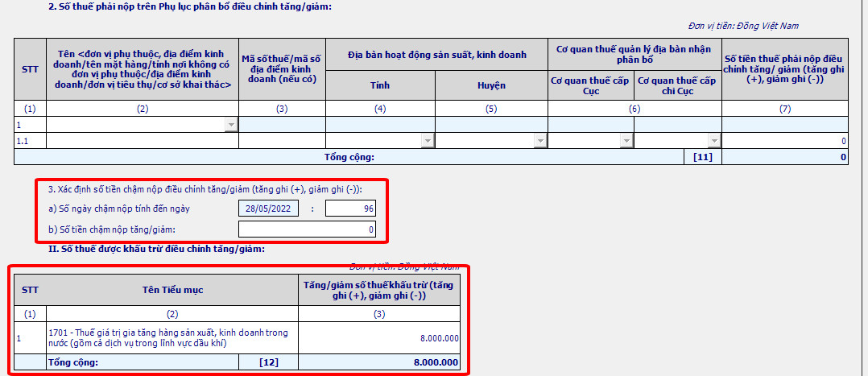868x376 pixels.
Task: Click the Số tiền chậm nộp tăng/giảm field
Action: 308,229
